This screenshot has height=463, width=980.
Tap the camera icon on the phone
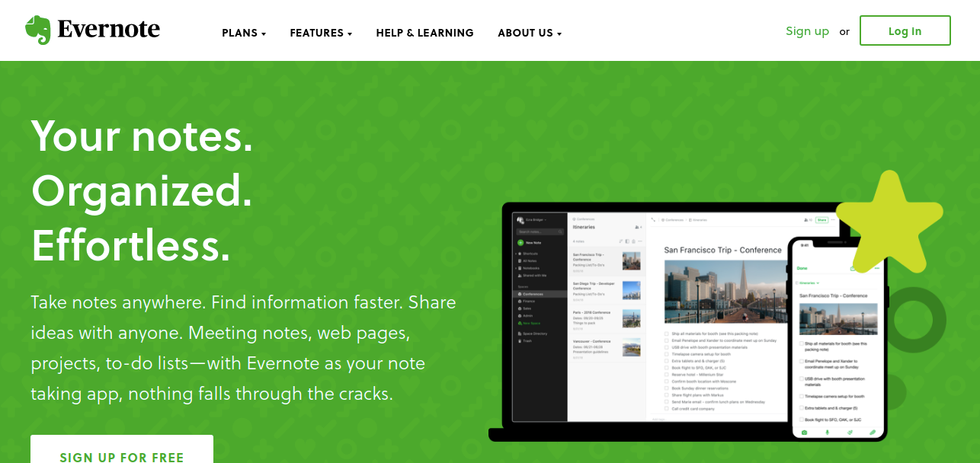pyautogui.click(x=804, y=433)
